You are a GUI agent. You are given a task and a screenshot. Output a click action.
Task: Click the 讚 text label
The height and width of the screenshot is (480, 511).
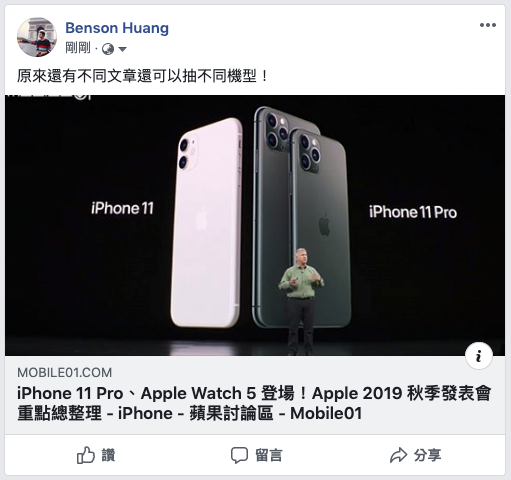108,455
